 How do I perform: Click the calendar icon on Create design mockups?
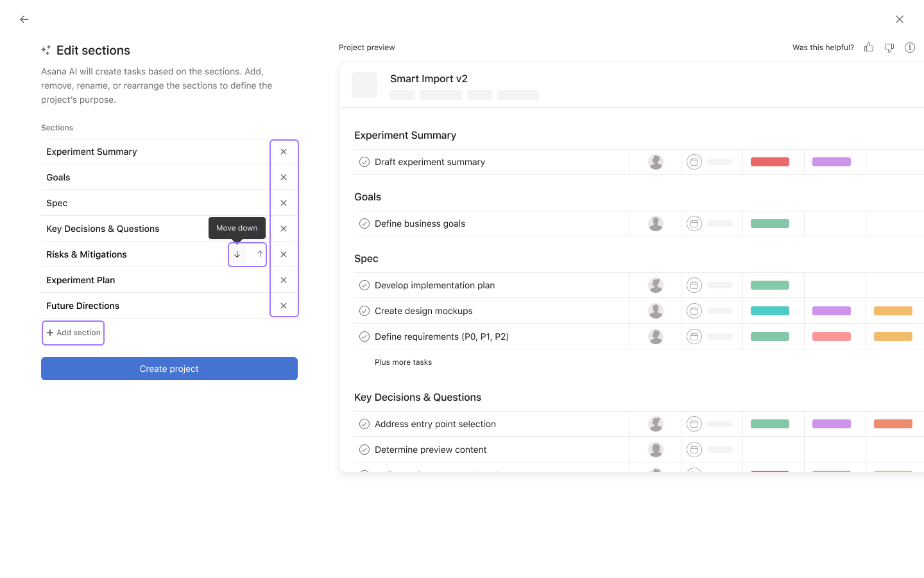coord(694,310)
